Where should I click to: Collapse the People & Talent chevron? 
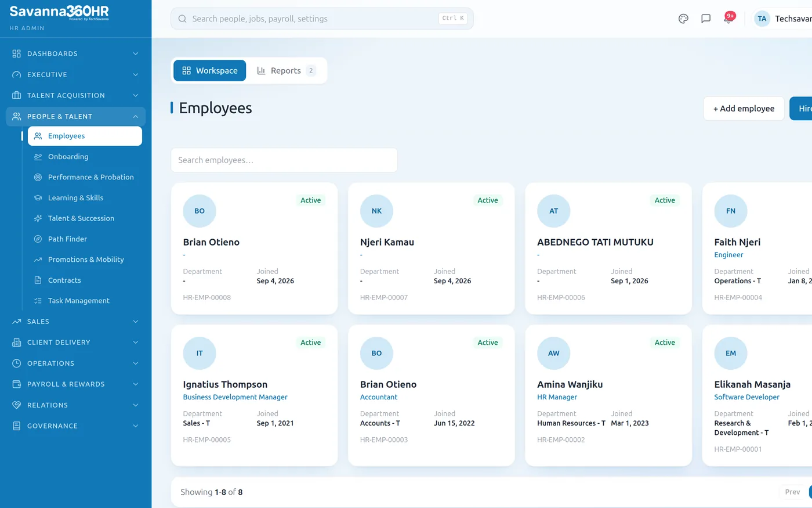pos(136,116)
